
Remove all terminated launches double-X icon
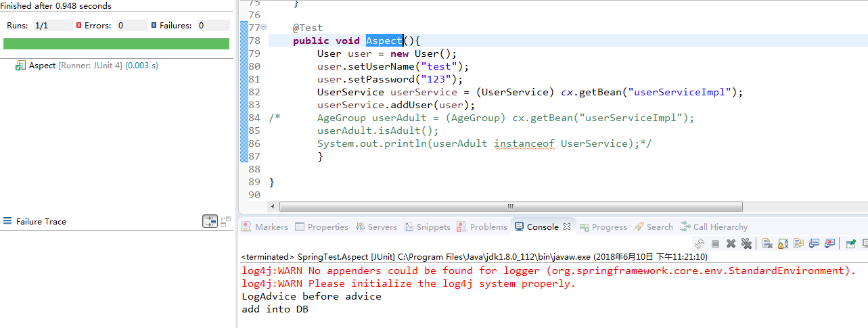point(746,243)
